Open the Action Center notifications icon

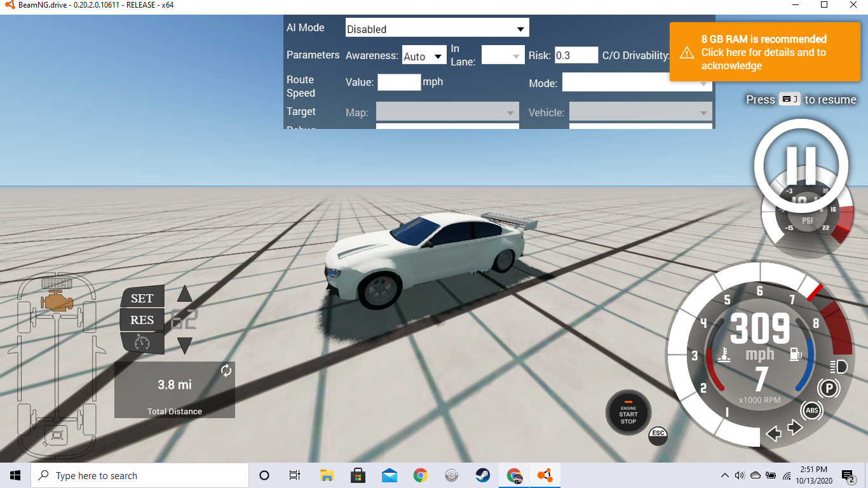click(847, 475)
